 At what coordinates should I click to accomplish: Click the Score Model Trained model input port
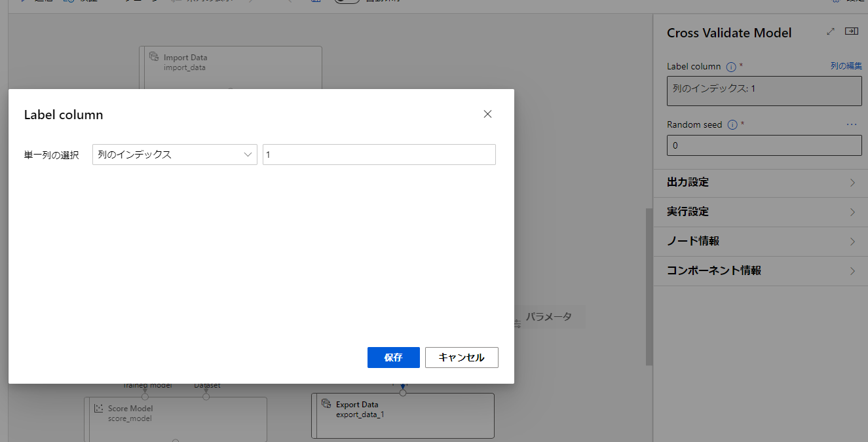tap(145, 397)
